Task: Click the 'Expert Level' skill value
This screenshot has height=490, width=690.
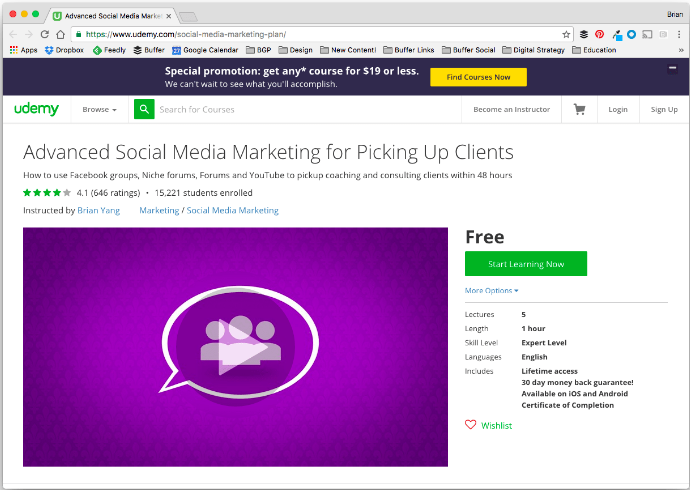Action: pyautogui.click(x=544, y=343)
